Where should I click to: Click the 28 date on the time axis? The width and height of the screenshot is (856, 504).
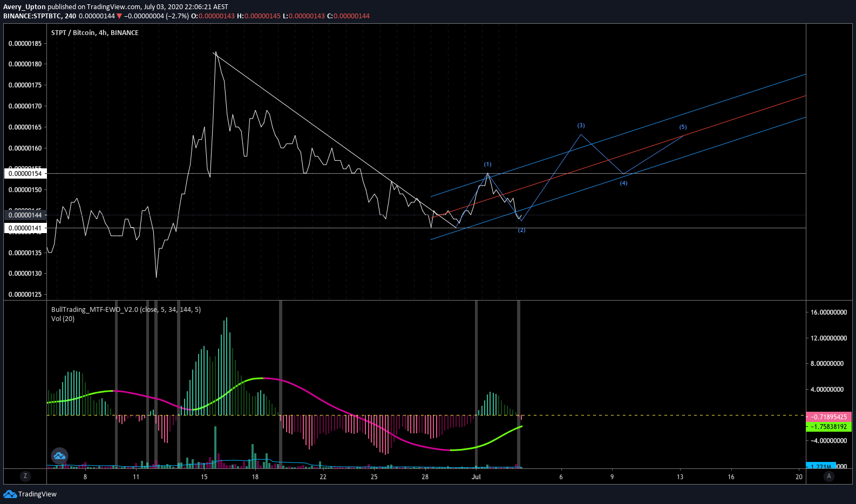coord(425,477)
